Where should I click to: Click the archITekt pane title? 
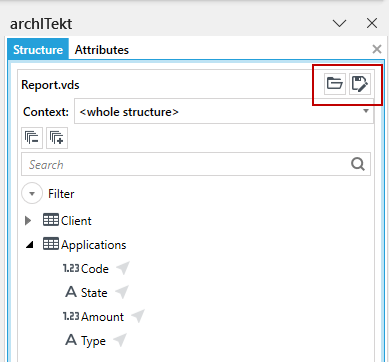[x=41, y=24]
